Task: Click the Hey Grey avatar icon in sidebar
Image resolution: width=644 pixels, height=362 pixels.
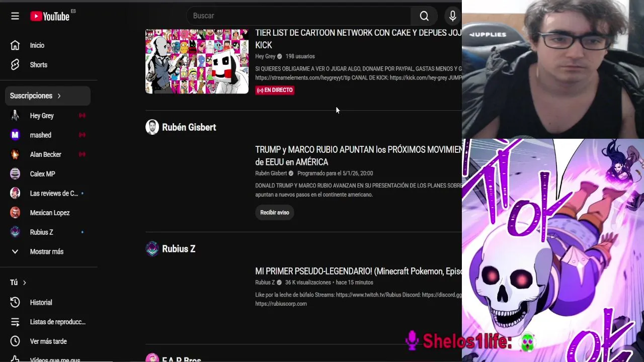Action: click(15, 116)
